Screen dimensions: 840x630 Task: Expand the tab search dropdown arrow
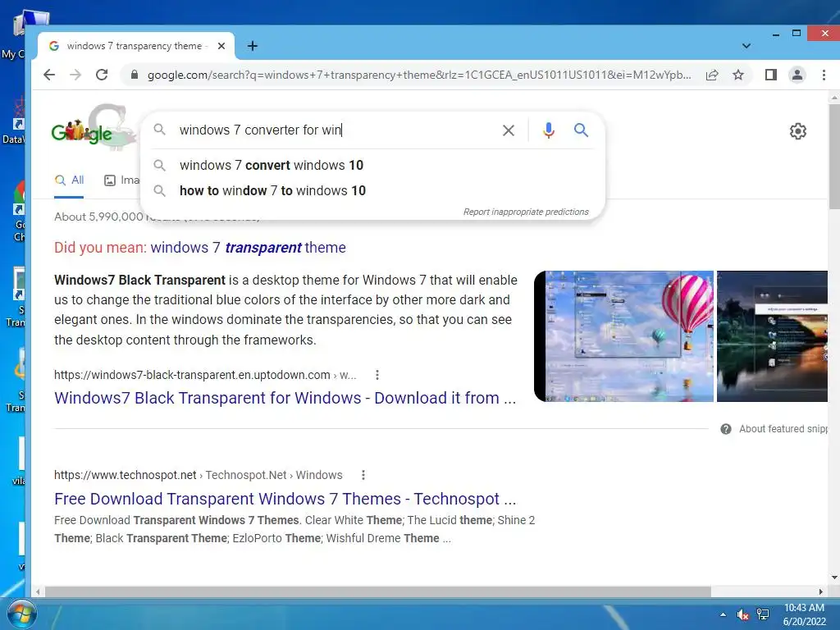point(746,46)
